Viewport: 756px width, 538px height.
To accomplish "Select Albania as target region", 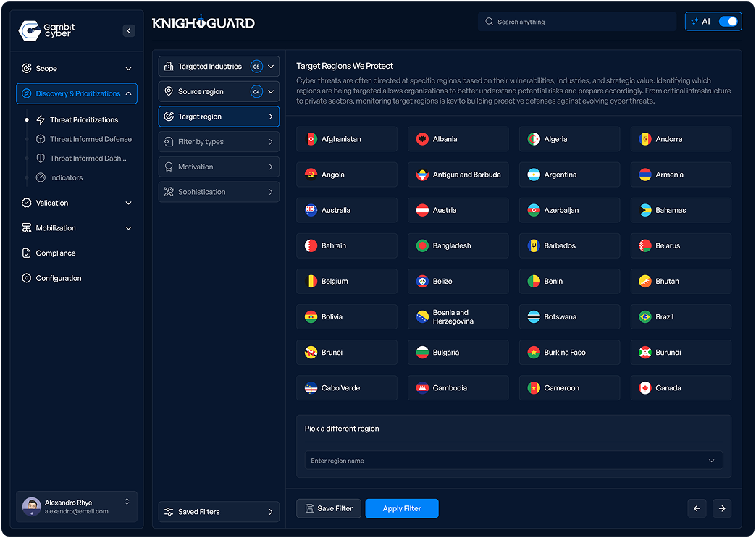I will pos(458,139).
